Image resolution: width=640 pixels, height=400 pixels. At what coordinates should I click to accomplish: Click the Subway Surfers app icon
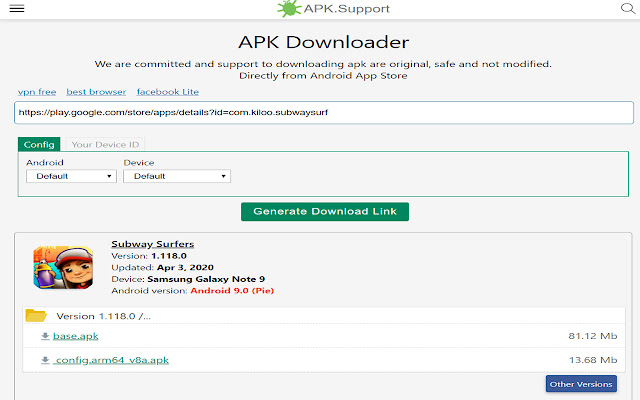(63, 267)
